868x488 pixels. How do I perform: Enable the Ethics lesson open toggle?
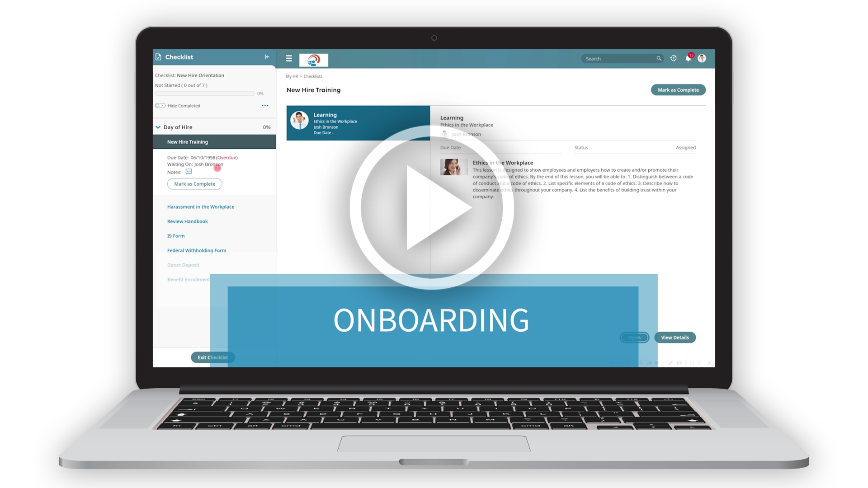pyautogui.click(x=634, y=337)
